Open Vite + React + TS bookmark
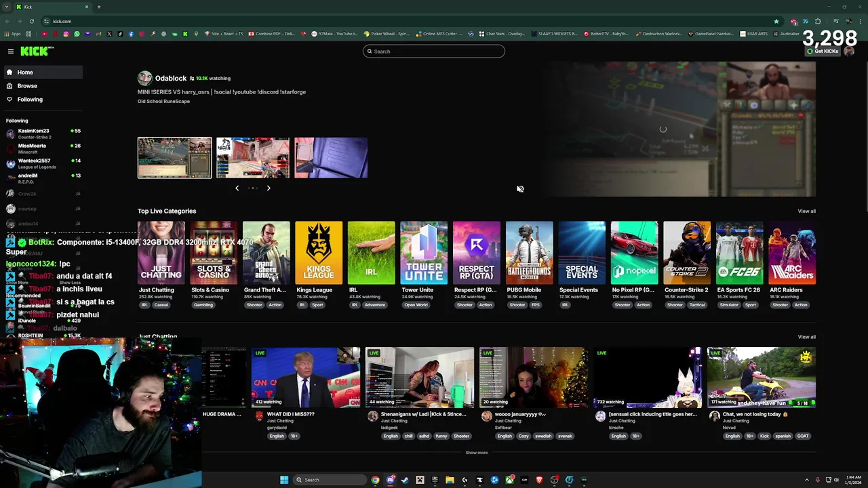Screen dimensions: 868x488 click(x=225, y=34)
